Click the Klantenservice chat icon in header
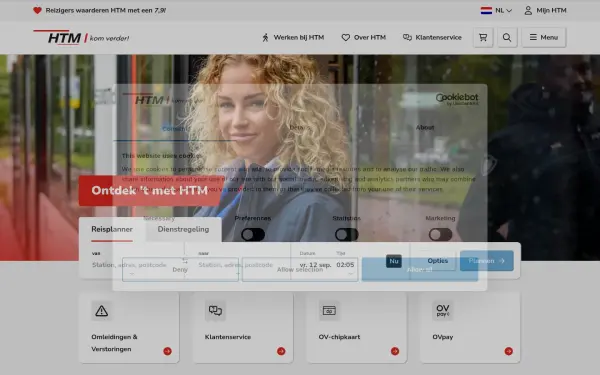This screenshot has width=600, height=375. point(407,37)
